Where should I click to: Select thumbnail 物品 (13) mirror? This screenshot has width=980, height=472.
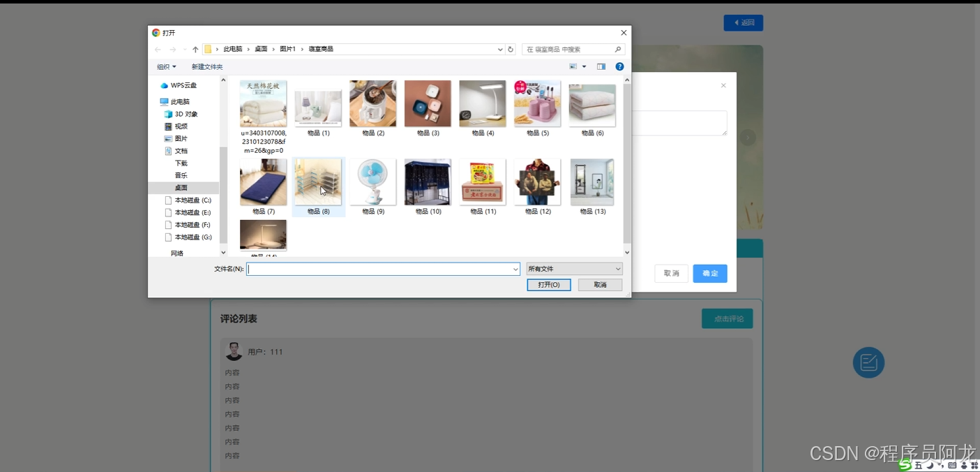coord(592,187)
